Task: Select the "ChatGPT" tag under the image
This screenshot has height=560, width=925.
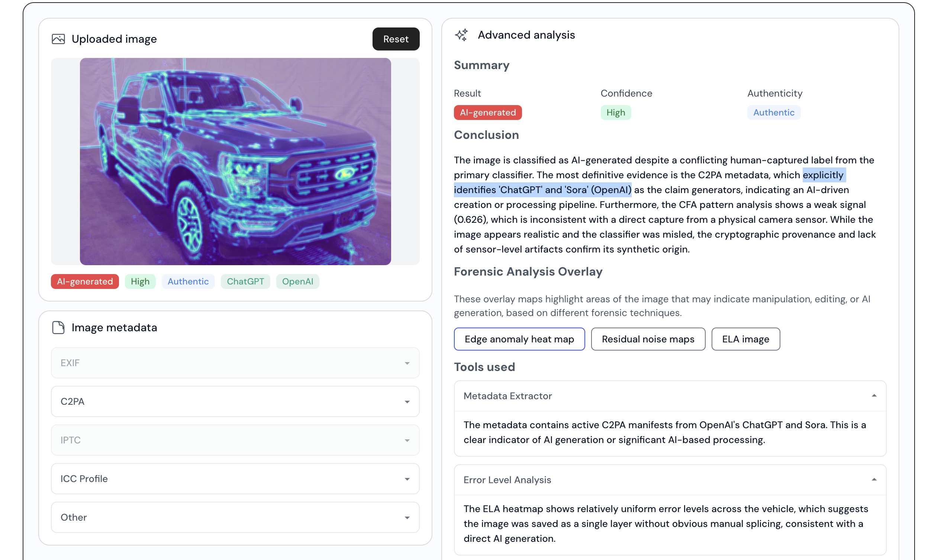Action: (x=245, y=281)
